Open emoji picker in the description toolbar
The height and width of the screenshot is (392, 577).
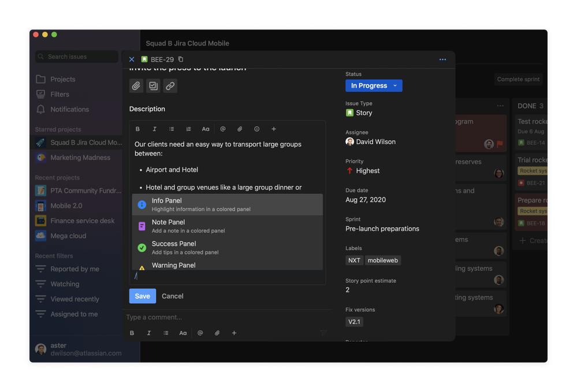[x=257, y=129]
